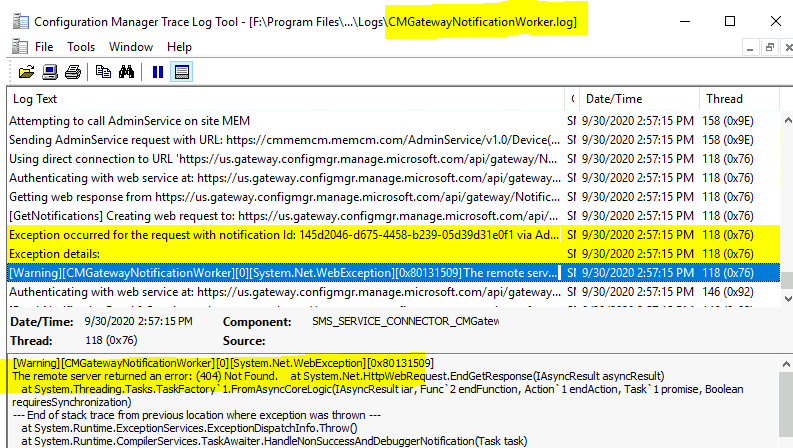Viewport: 793px width, 448px height.
Task: Toggle the details pane icon in toolbar
Action: coord(182,72)
